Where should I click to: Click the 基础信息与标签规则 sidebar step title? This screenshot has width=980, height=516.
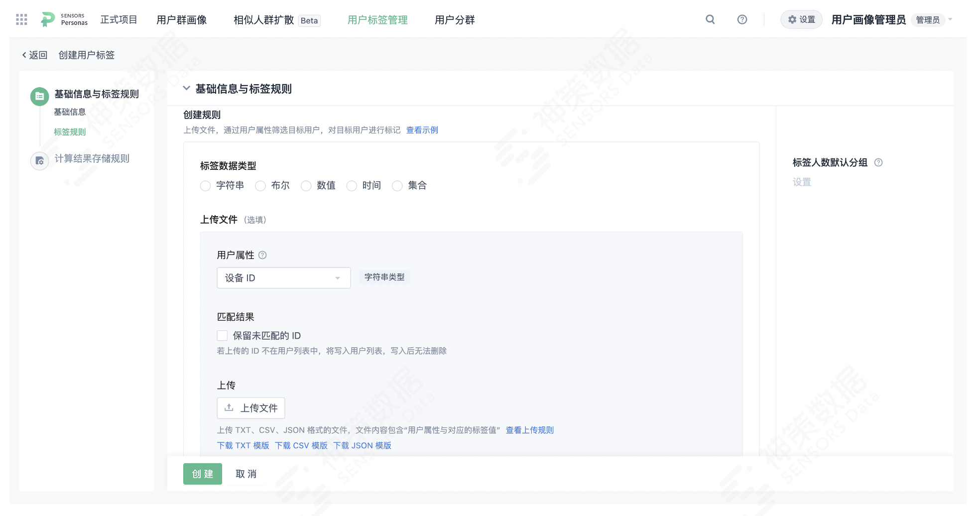(97, 94)
